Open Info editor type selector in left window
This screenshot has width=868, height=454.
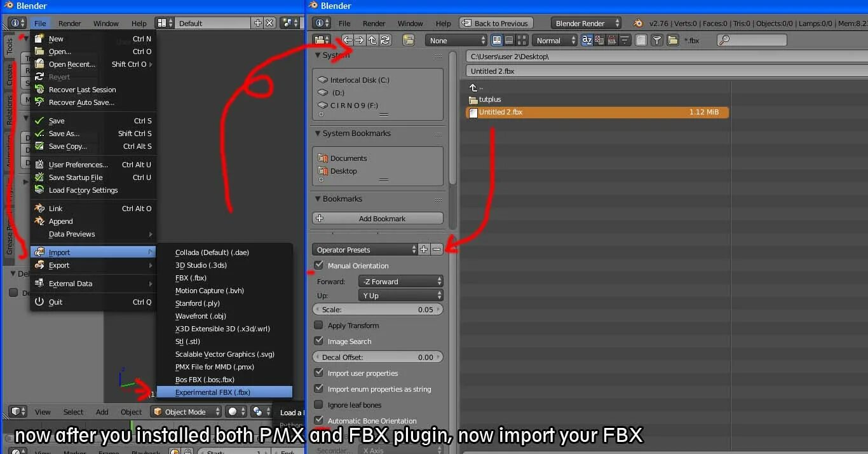point(17,23)
